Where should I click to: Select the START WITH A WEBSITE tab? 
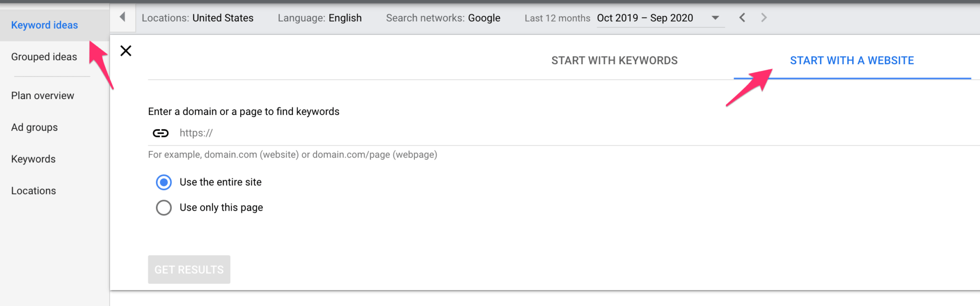[x=852, y=60]
